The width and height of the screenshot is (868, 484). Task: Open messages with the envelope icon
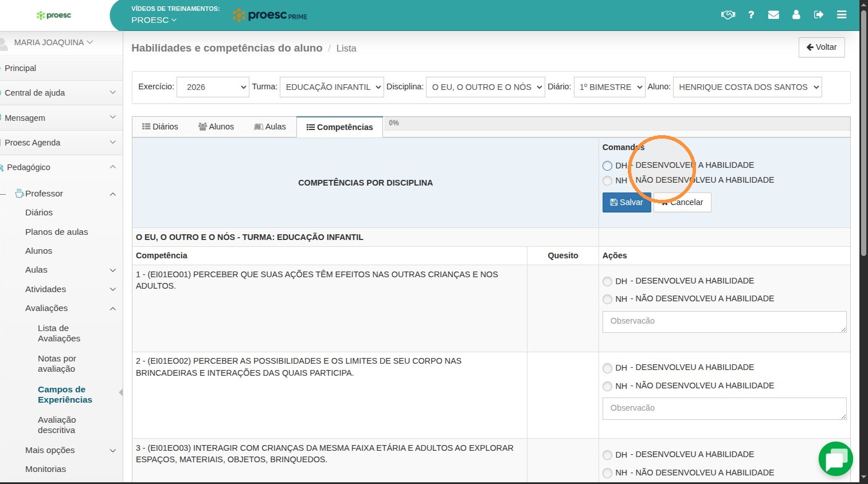pos(773,15)
